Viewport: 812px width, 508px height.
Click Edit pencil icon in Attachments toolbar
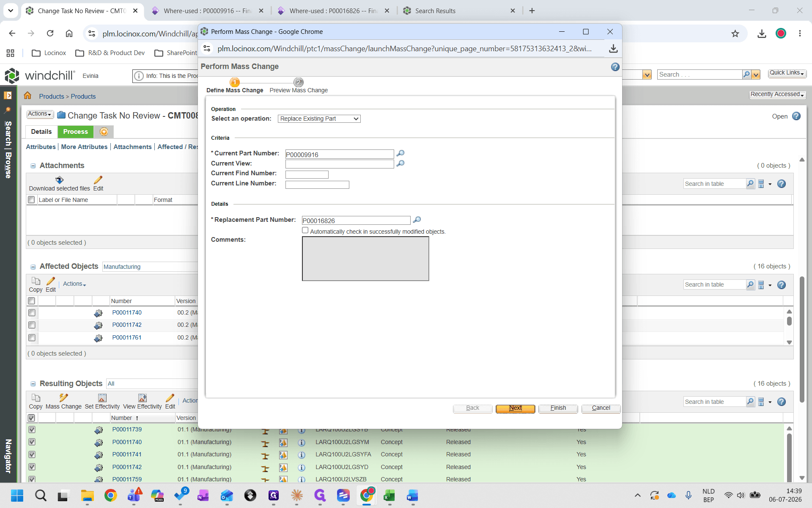pos(98,180)
